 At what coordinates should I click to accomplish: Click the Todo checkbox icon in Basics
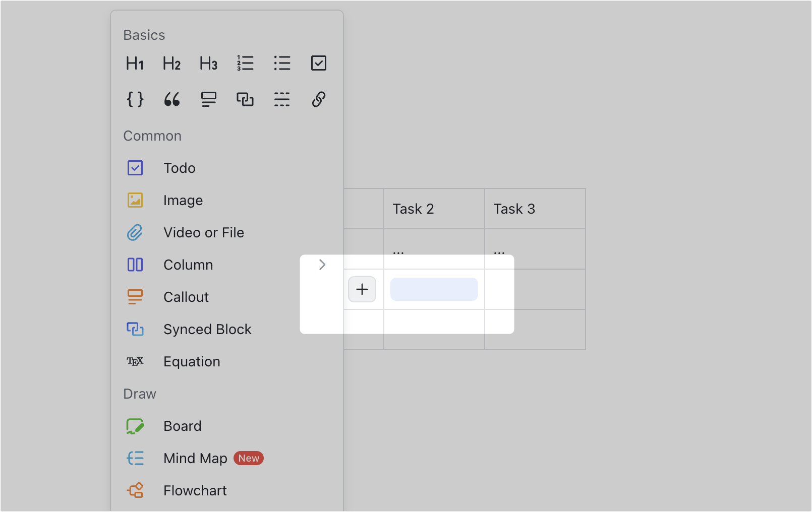point(319,63)
